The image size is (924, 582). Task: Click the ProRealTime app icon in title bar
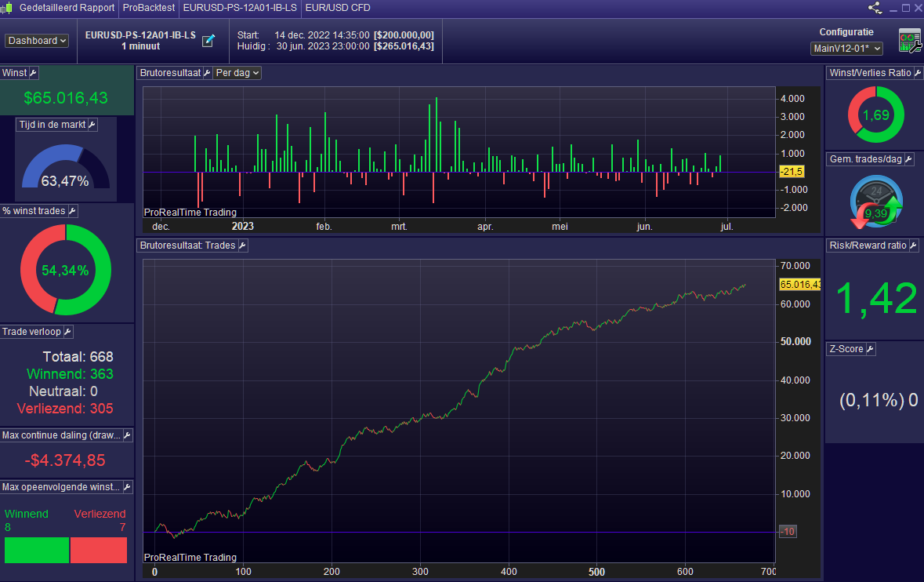click(6, 8)
